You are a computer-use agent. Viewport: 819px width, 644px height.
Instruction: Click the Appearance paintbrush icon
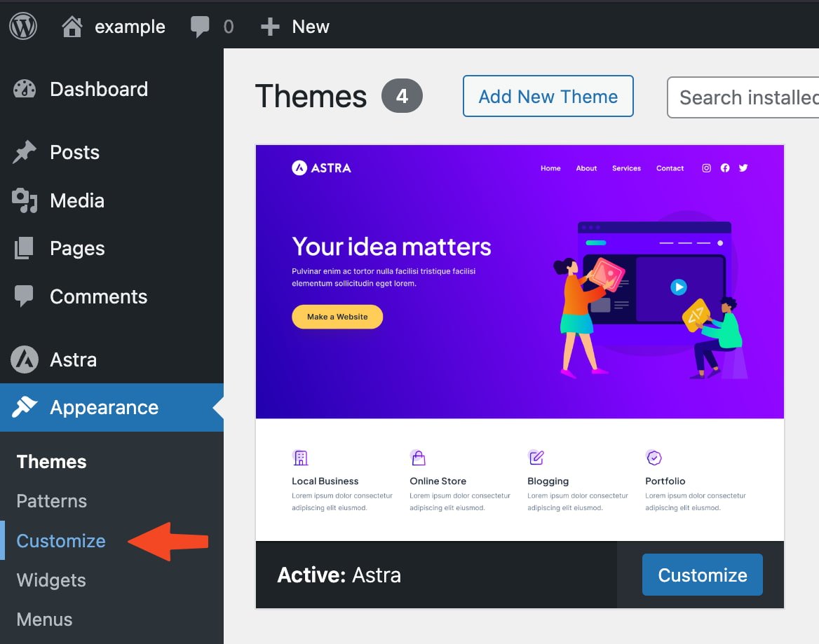[x=25, y=407]
